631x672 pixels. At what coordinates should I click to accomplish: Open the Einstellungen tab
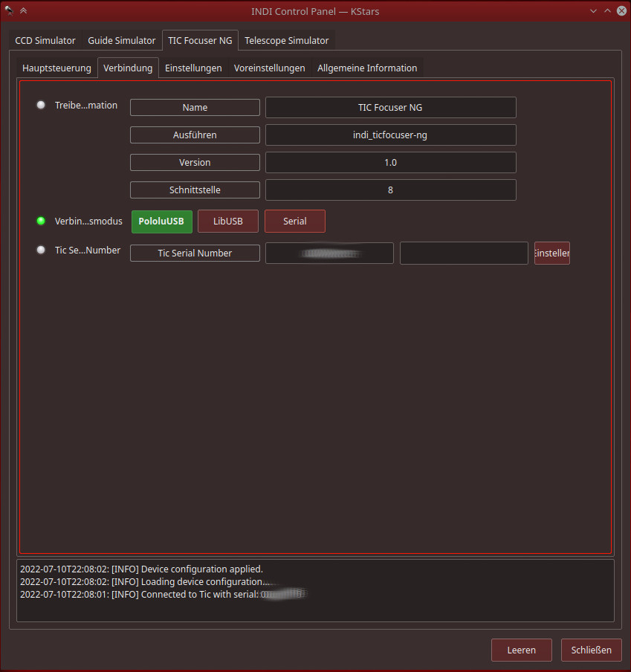[193, 68]
